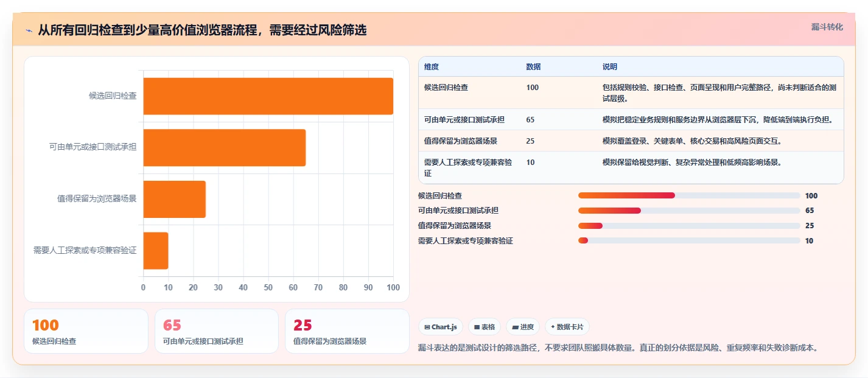Click the lightning icon beside the page title
The width and height of the screenshot is (868, 378).
[29, 30]
